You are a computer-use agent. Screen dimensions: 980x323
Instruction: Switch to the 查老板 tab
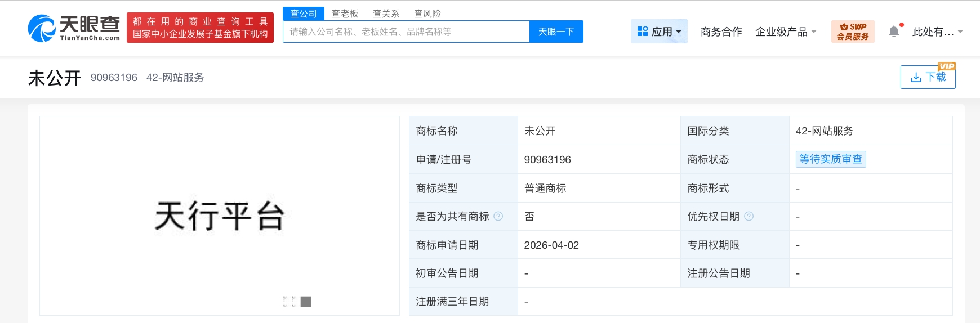(345, 14)
